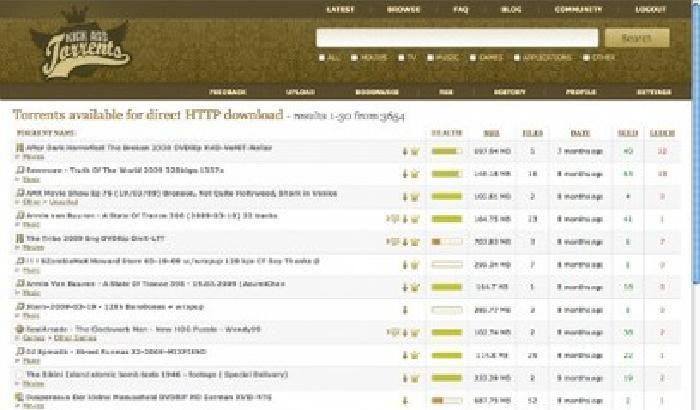The image size is (700, 410).
Task: Click the film icon beside After Dark Horrorfest
Action: 19,148
